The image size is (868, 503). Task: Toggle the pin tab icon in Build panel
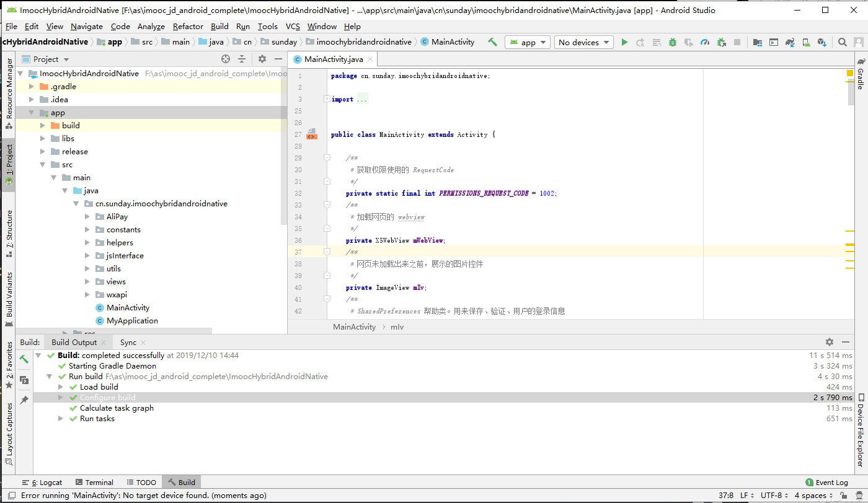(x=24, y=400)
